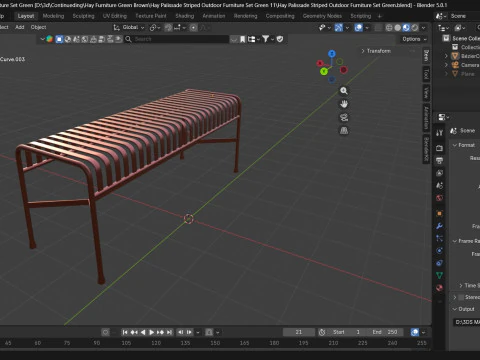Open the pivot point dropdown
This screenshot has width=480, height=360.
[x=155, y=28]
